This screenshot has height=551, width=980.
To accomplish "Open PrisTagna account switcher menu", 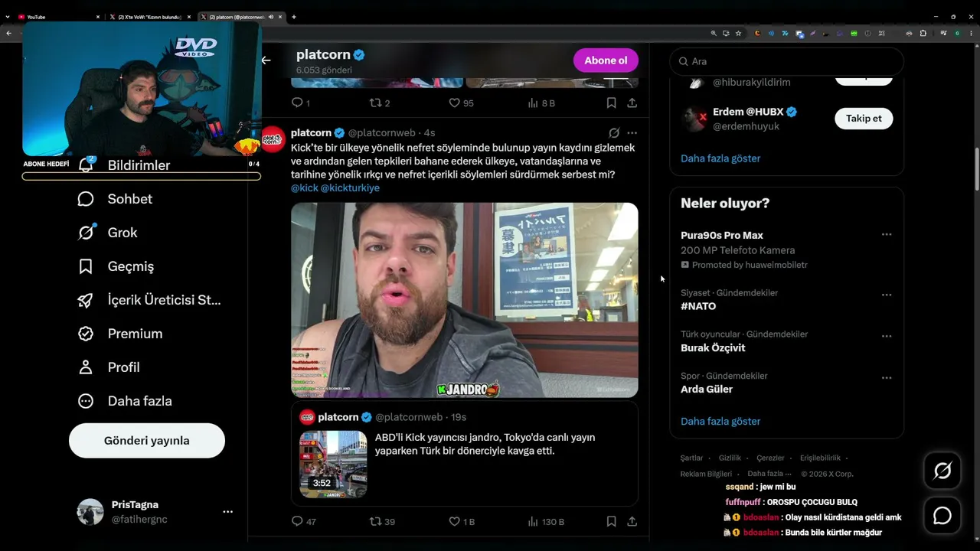I will click(x=227, y=512).
